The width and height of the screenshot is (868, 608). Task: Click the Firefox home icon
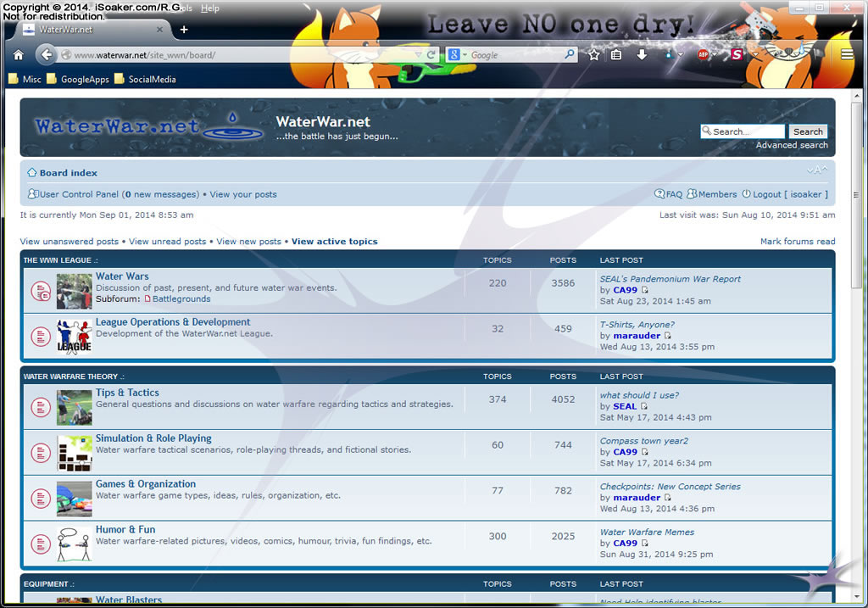point(19,55)
